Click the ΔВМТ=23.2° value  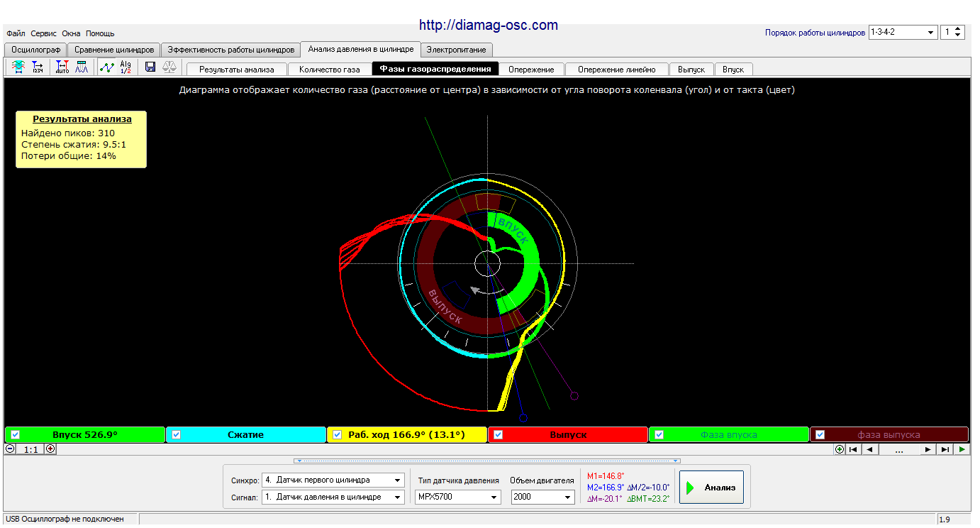pyautogui.click(x=648, y=499)
